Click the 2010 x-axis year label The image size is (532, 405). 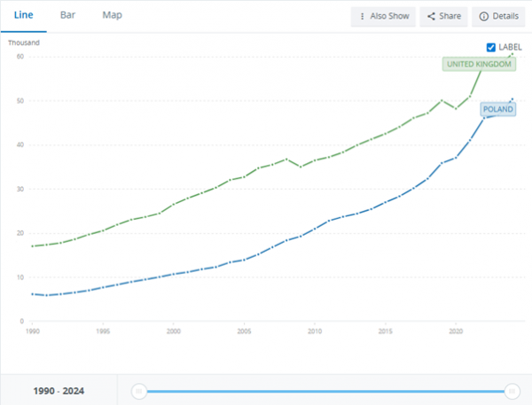pyautogui.click(x=314, y=331)
